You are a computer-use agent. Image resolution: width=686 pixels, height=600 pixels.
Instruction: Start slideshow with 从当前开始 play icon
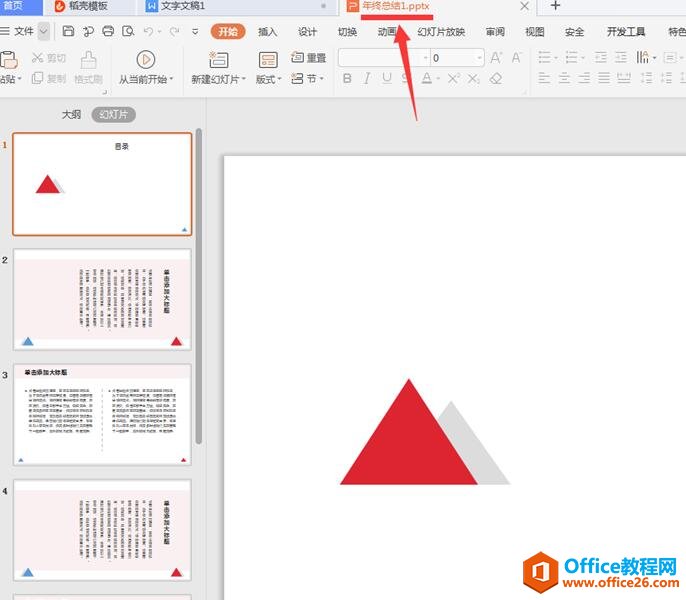click(146, 59)
